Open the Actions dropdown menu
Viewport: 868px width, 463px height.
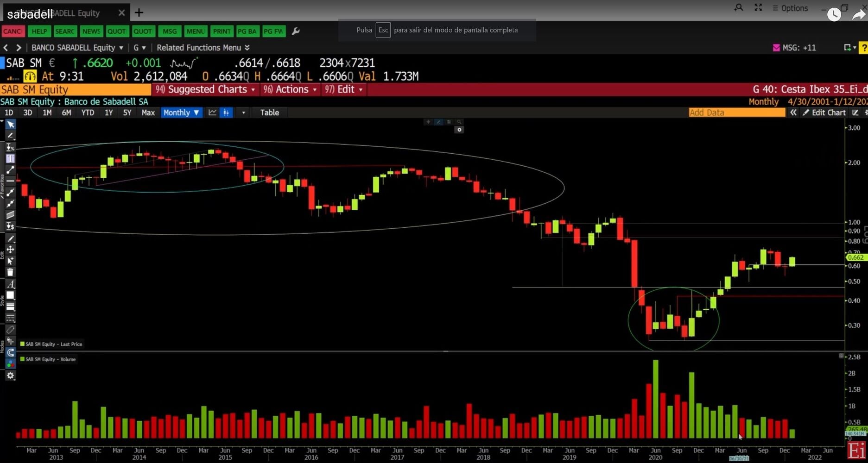[x=290, y=89]
